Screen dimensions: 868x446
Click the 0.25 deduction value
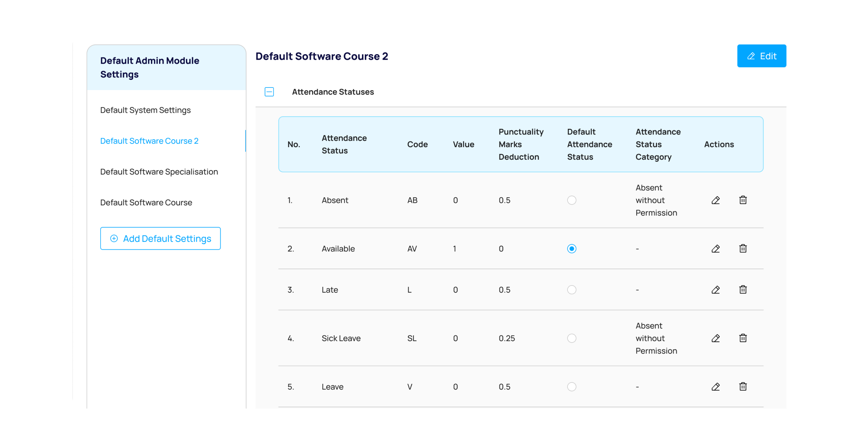tap(507, 338)
